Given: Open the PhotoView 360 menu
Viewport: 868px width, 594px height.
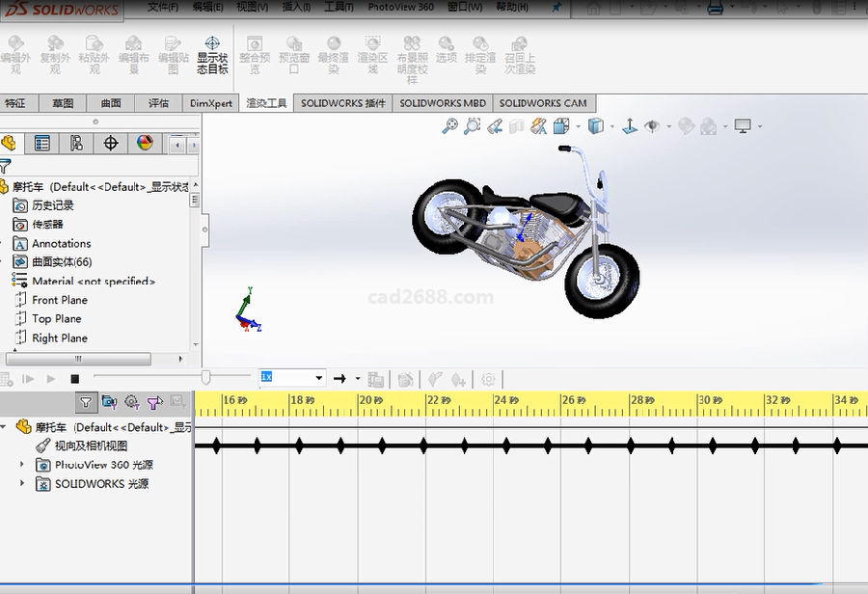Looking at the screenshot, I should pos(400,7).
